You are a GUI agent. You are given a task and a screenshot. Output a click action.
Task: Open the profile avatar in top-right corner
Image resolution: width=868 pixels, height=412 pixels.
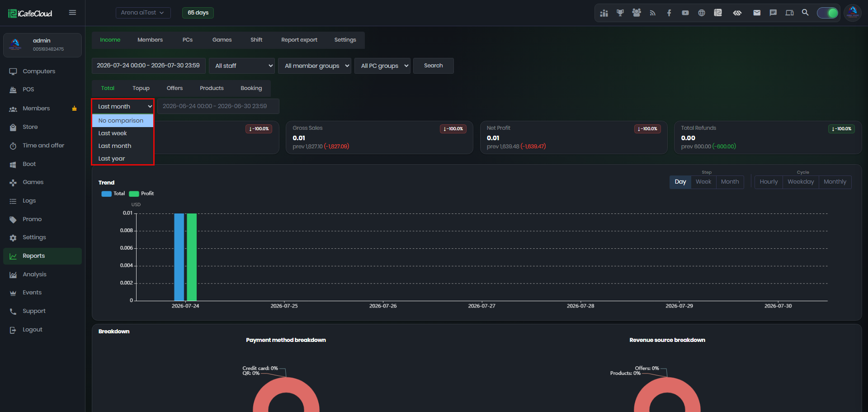tap(853, 13)
